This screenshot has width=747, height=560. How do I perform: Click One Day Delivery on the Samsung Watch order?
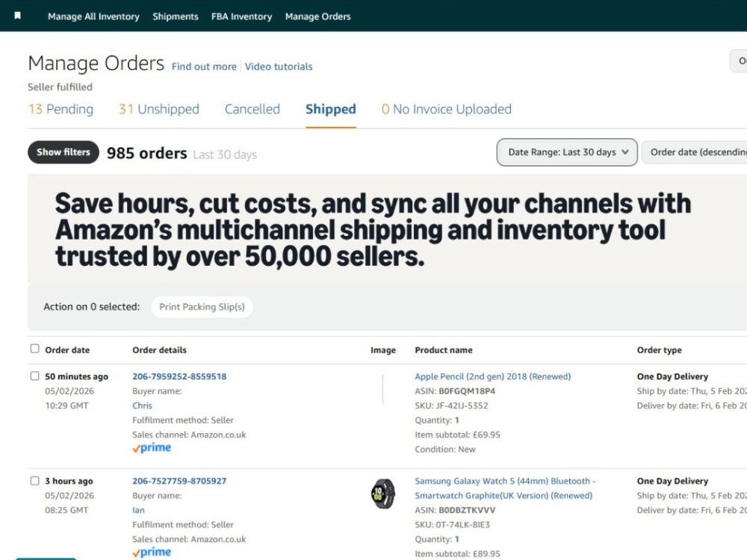(x=672, y=481)
